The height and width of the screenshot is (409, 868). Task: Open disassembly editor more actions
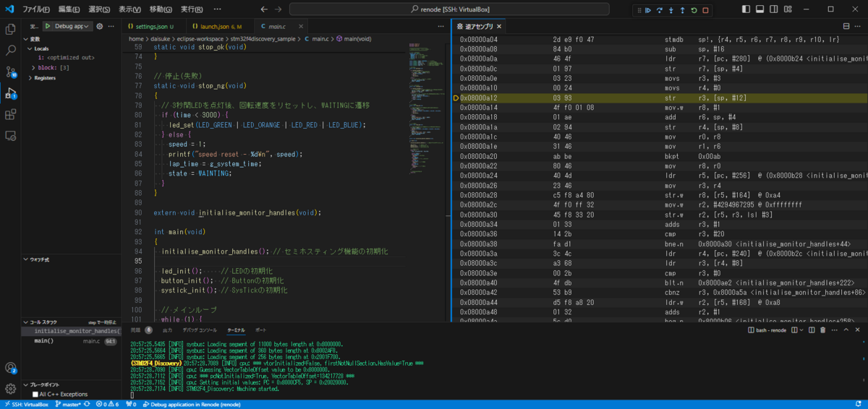859,26
